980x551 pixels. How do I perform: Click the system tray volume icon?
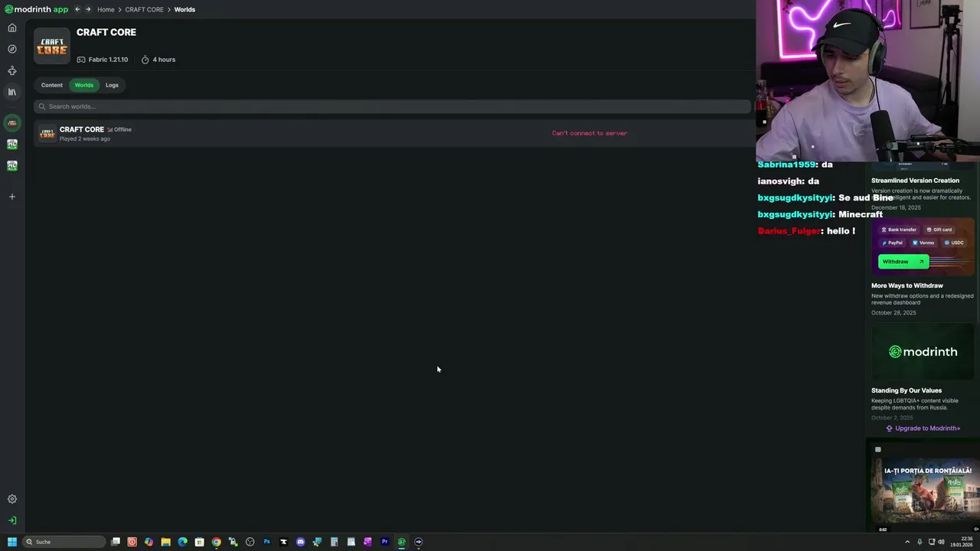click(x=941, y=542)
